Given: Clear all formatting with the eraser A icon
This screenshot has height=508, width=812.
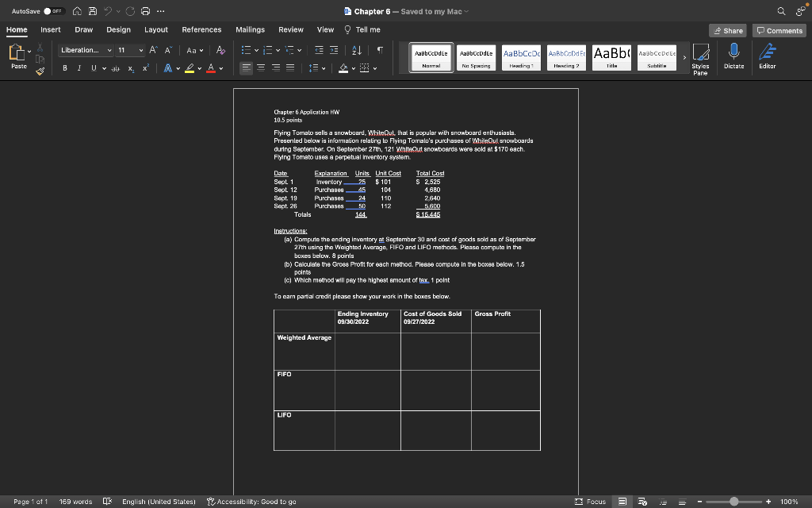Looking at the screenshot, I should click(220, 50).
